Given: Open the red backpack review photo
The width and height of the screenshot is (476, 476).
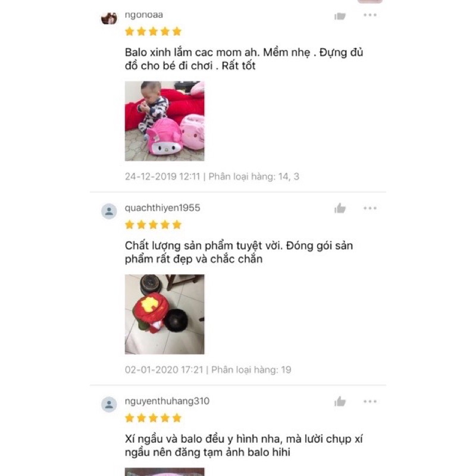Looking at the screenshot, I should click(165, 314).
